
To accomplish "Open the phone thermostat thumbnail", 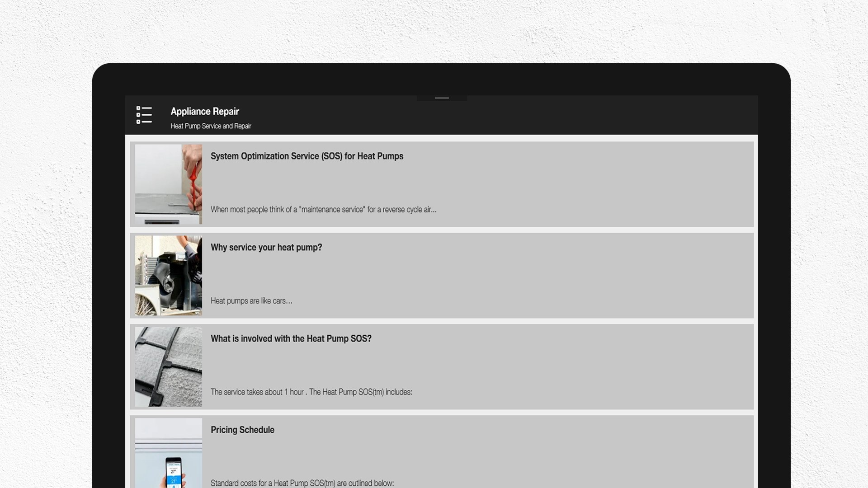I will click(169, 453).
